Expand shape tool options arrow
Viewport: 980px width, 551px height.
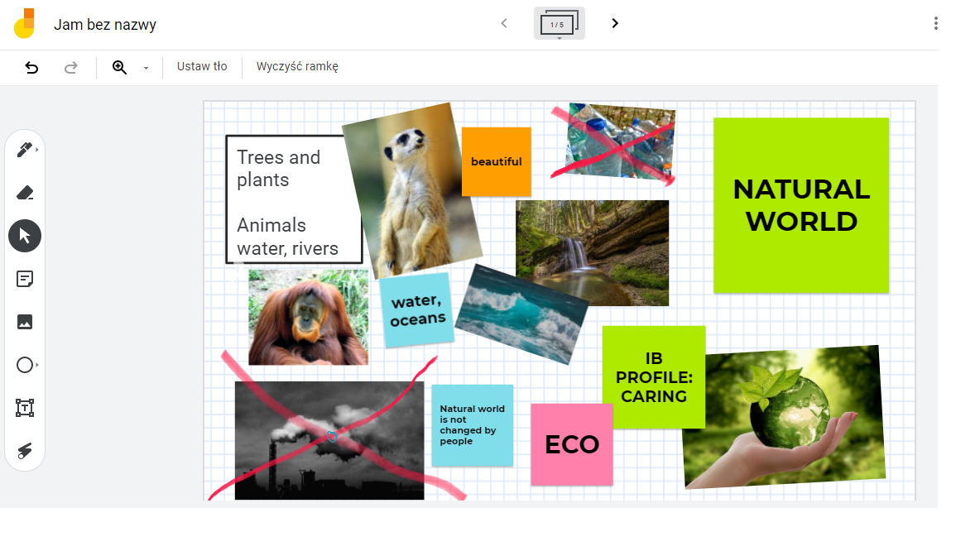click(37, 365)
